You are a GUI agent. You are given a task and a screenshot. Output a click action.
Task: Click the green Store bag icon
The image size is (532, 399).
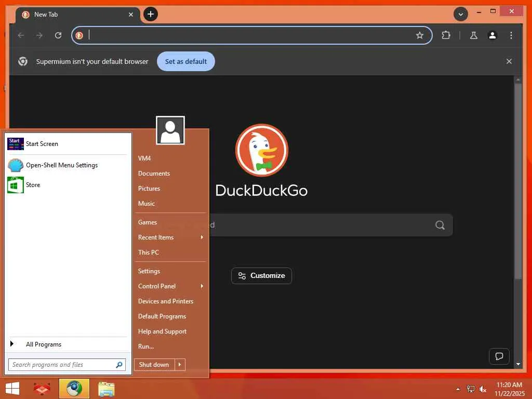pyautogui.click(x=16, y=185)
